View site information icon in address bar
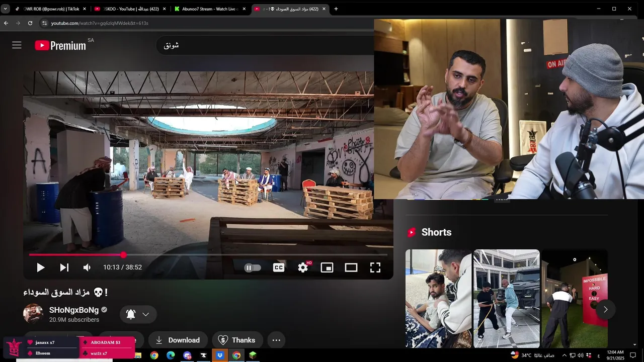The height and width of the screenshot is (362, 644). (x=44, y=23)
